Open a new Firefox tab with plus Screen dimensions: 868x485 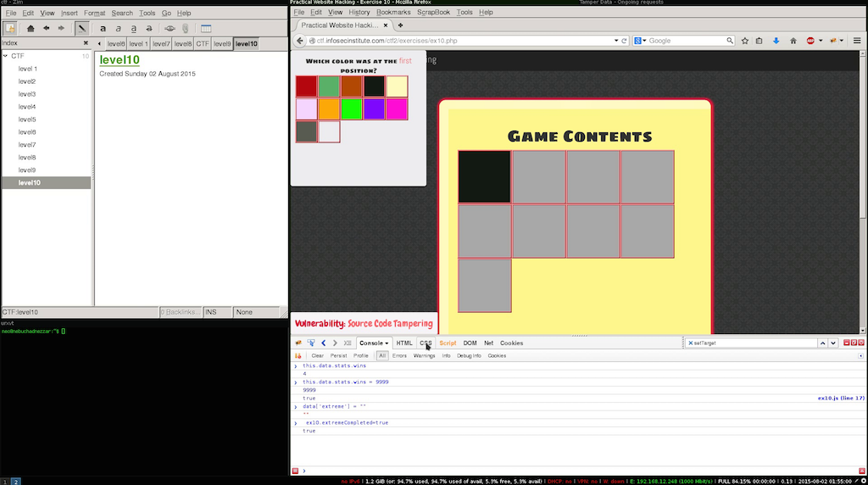tap(400, 25)
